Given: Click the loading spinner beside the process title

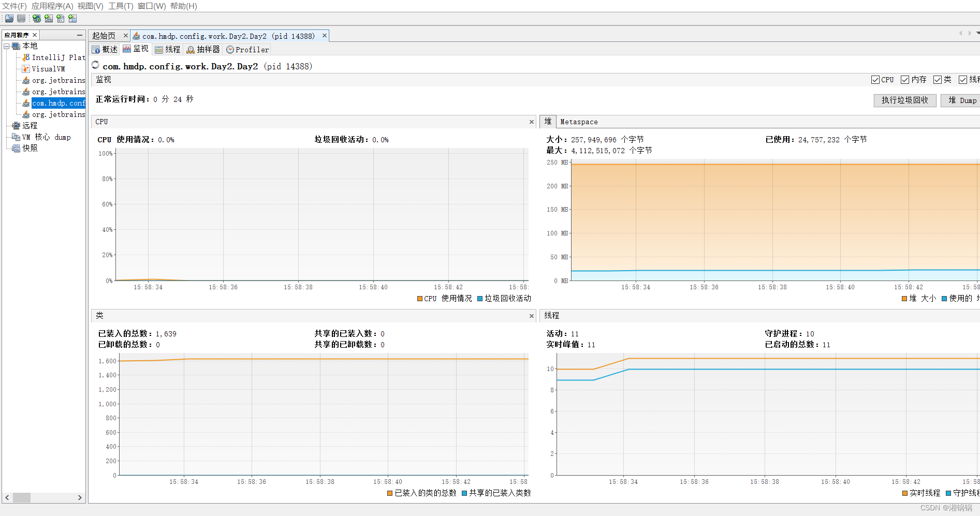Looking at the screenshot, I should tap(96, 65).
